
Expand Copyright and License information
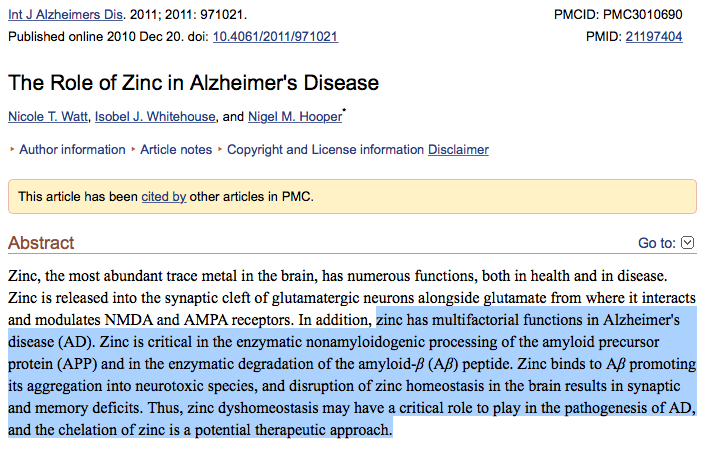coord(325,150)
